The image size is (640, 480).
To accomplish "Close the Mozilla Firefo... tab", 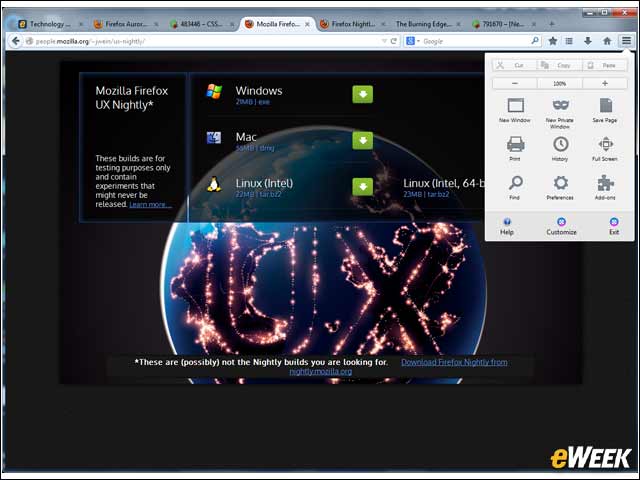I will tap(307, 24).
